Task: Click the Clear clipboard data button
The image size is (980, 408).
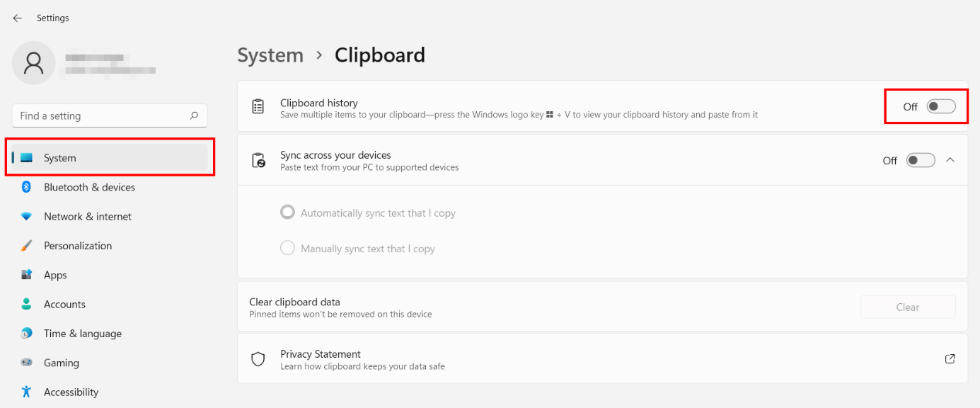Action: click(908, 307)
